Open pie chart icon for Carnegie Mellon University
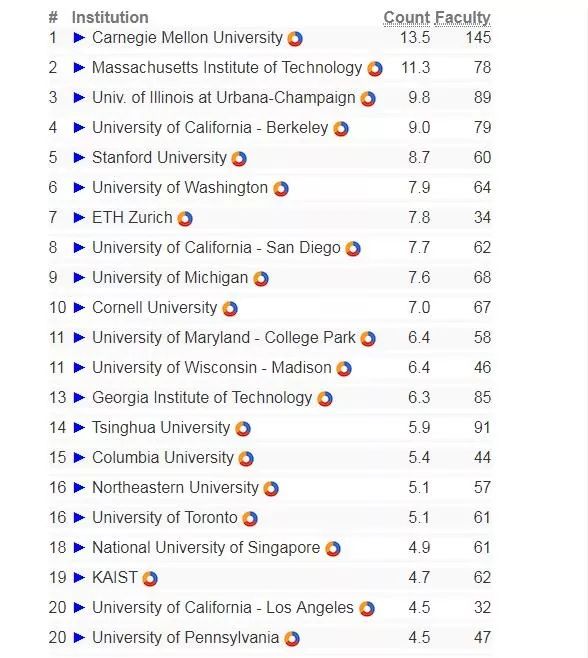The width and height of the screenshot is (588, 658). (x=295, y=39)
